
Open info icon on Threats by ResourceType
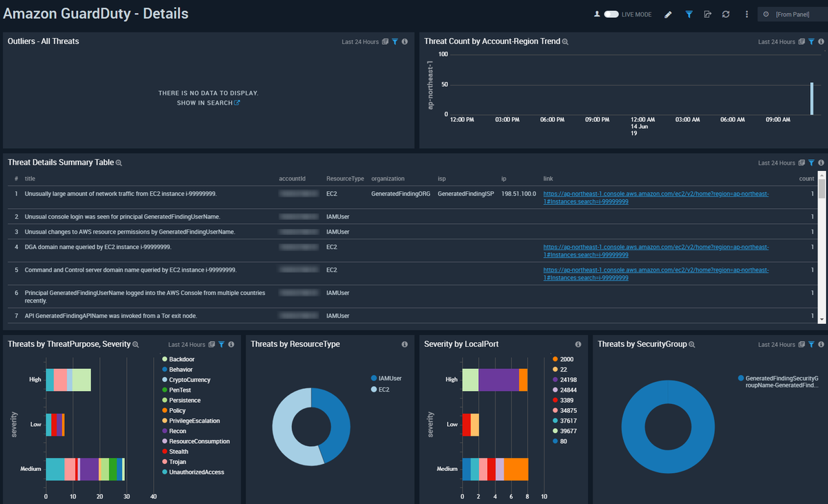(x=404, y=344)
